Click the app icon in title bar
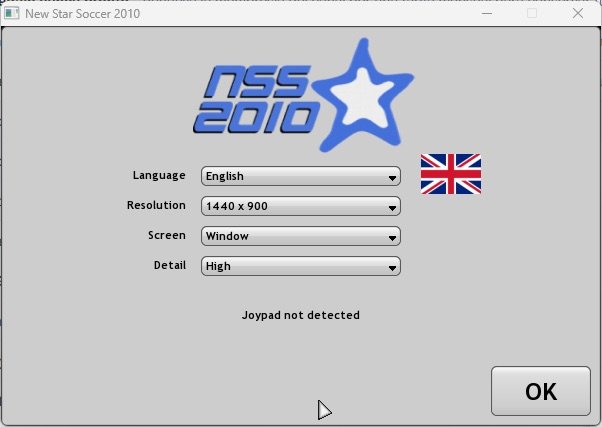The image size is (602, 427). 13,14
